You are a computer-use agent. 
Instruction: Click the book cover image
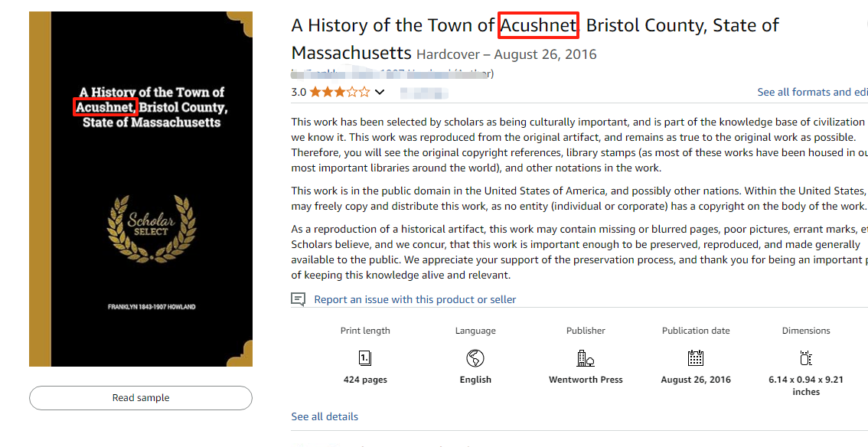141,189
